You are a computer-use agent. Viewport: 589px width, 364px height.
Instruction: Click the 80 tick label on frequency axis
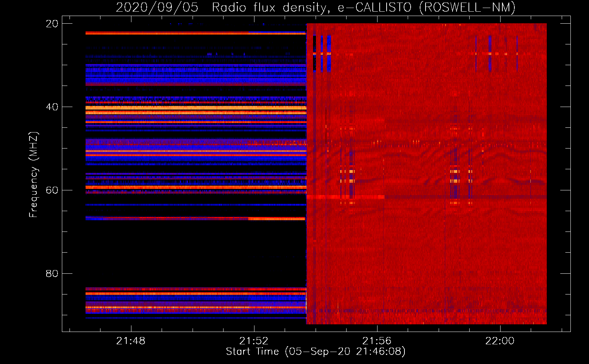(x=52, y=273)
